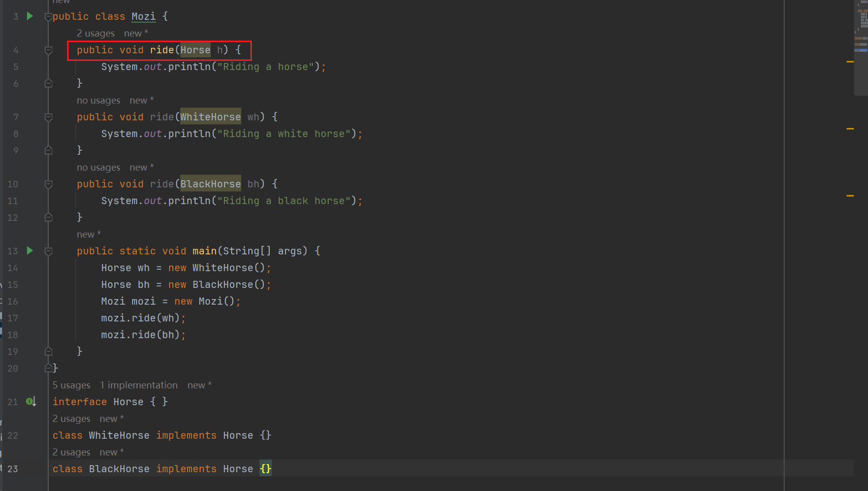
Task: Click 'WhiteHorse()' constructor call on line 14
Action: [x=229, y=268]
